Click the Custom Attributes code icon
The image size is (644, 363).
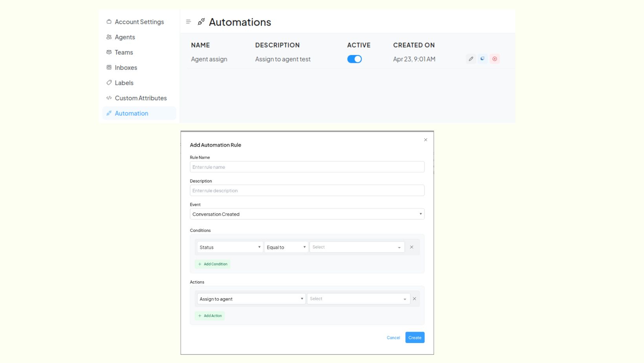point(109,98)
